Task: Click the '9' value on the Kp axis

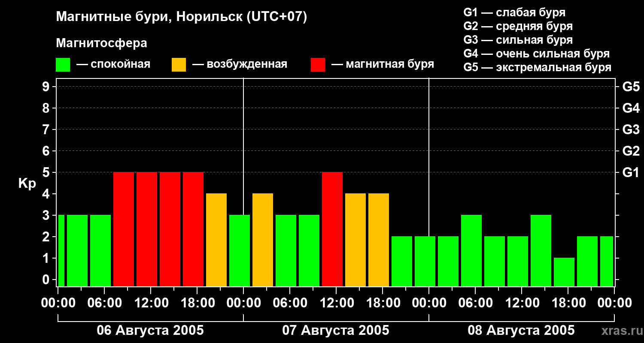Action: pos(47,87)
